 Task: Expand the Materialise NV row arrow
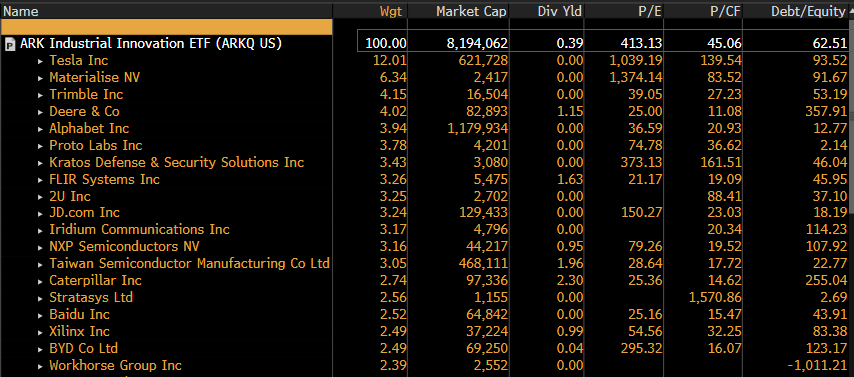tap(40, 78)
